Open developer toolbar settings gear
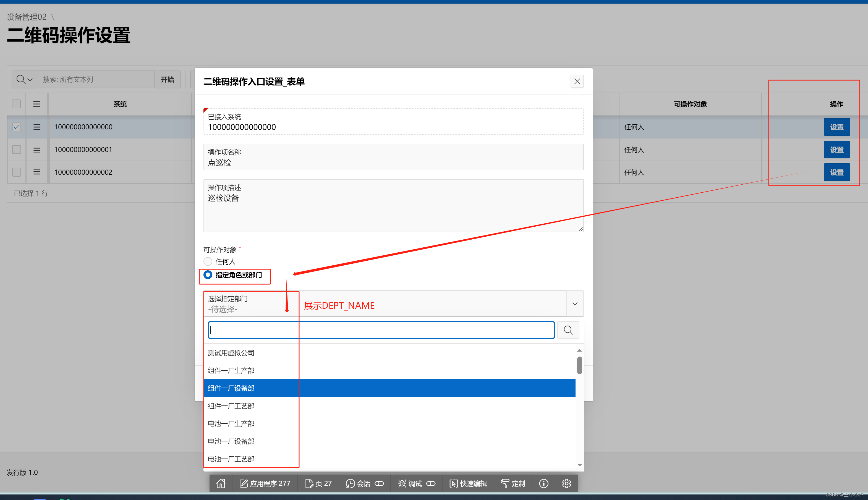 click(x=566, y=483)
